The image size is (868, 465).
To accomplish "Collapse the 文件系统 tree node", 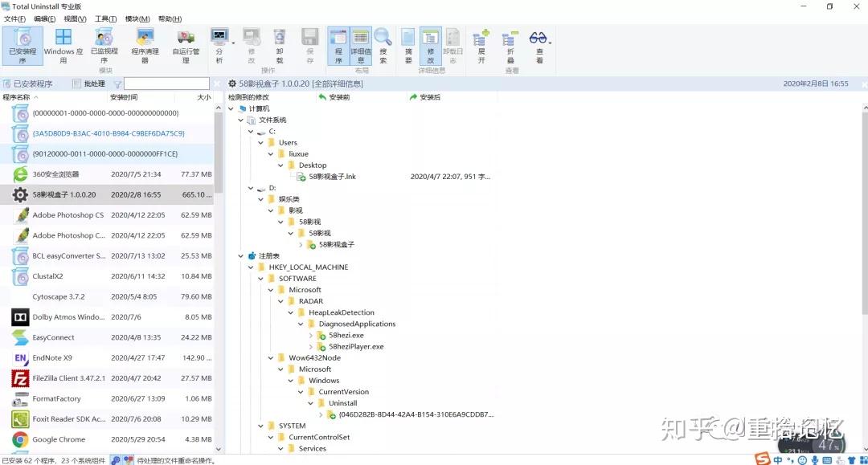I will [x=241, y=120].
